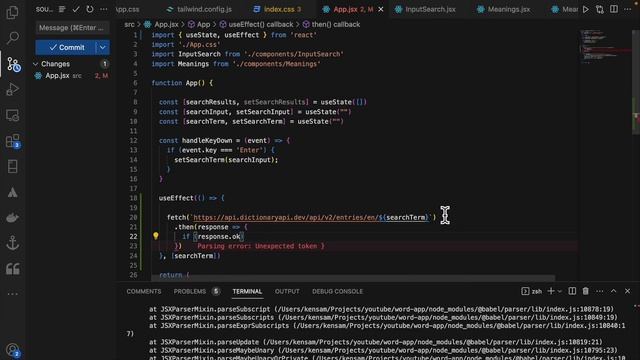Viewport: 640px width, 360px height.
Task: Click the commit message input field
Action: point(72,28)
